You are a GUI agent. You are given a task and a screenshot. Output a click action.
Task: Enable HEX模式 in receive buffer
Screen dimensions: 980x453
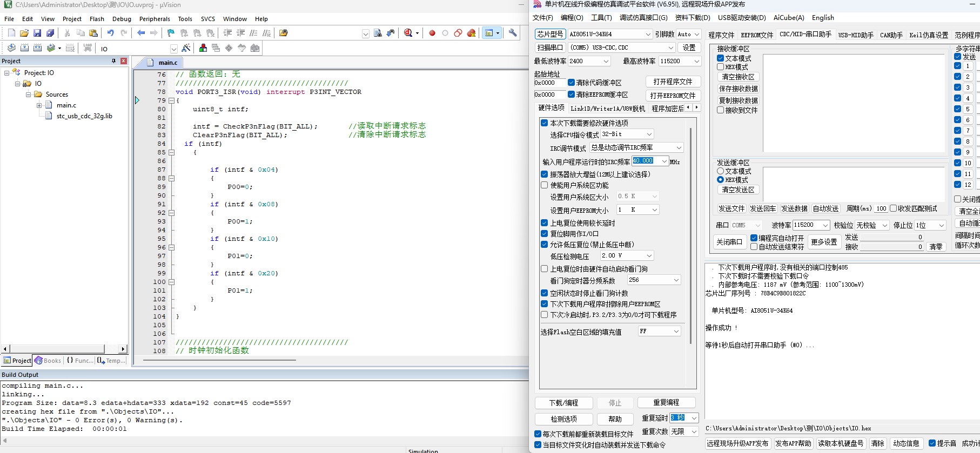tap(721, 67)
